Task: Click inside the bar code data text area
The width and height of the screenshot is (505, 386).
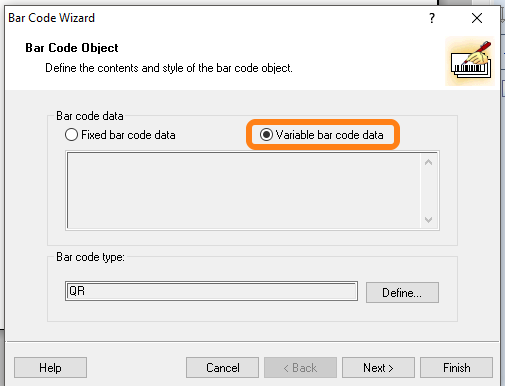Action: [x=244, y=191]
